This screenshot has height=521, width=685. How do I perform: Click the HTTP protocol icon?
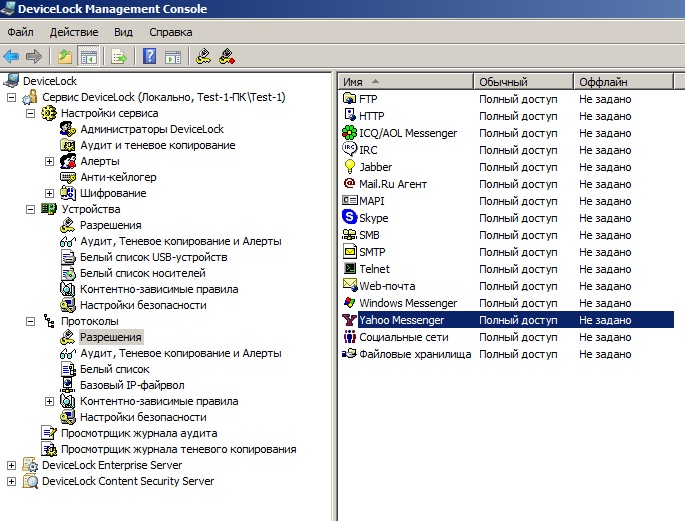(x=350, y=115)
